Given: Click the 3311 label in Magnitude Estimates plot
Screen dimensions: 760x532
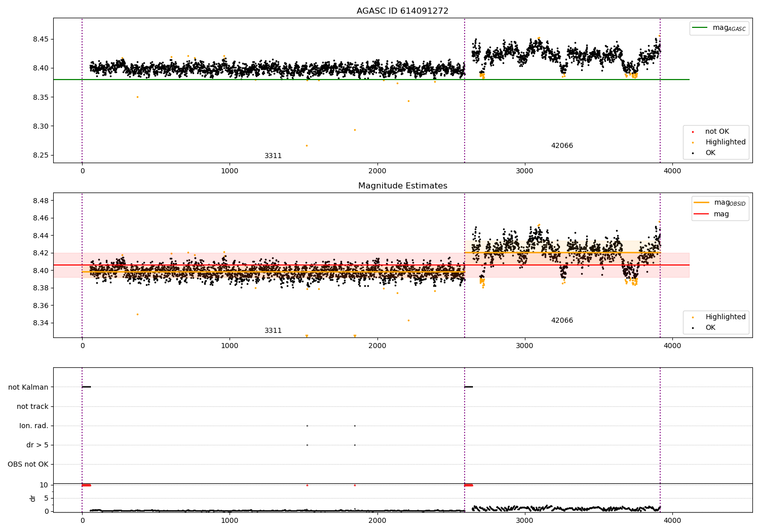Looking at the screenshot, I should [273, 331].
